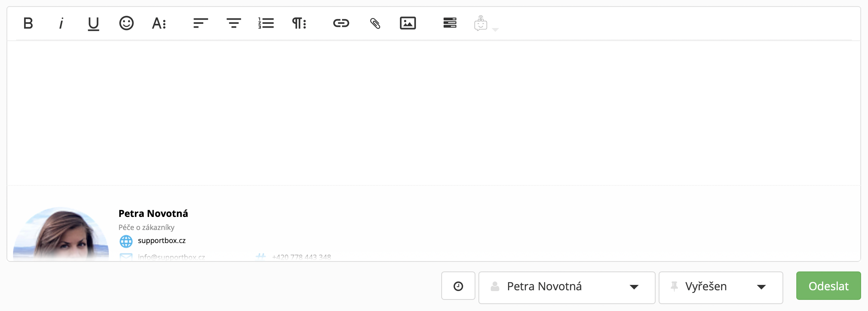This screenshot has height=311, width=868.
Task: Click the clock snooze button
Action: [x=458, y=286]
